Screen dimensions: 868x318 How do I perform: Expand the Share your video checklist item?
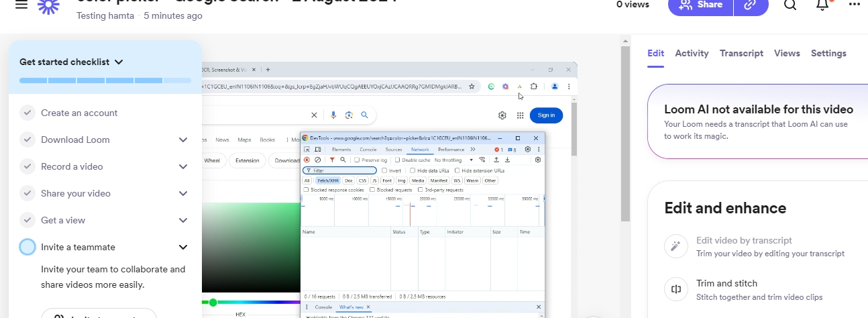point(183,193)
